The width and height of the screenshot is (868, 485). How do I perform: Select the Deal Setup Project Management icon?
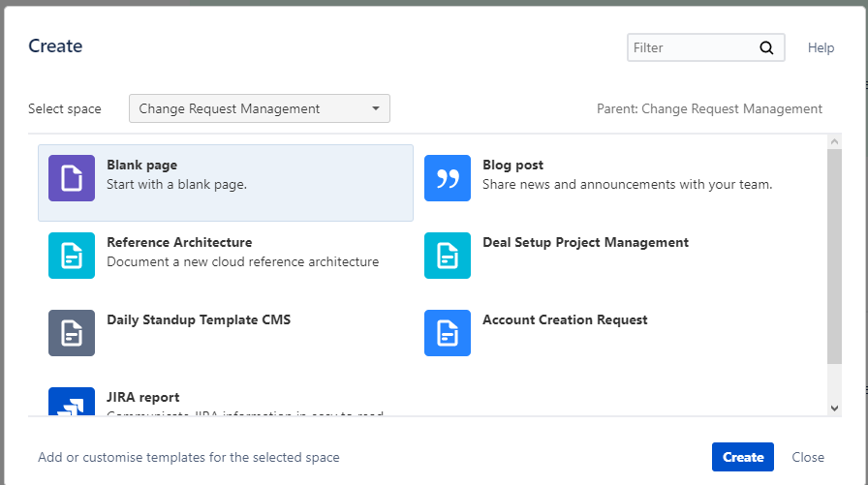448,256
